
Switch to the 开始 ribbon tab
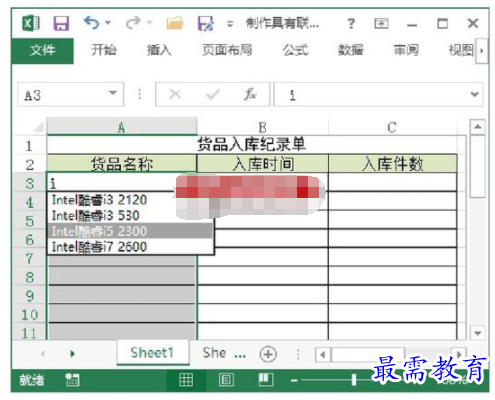tap(104, 50)
